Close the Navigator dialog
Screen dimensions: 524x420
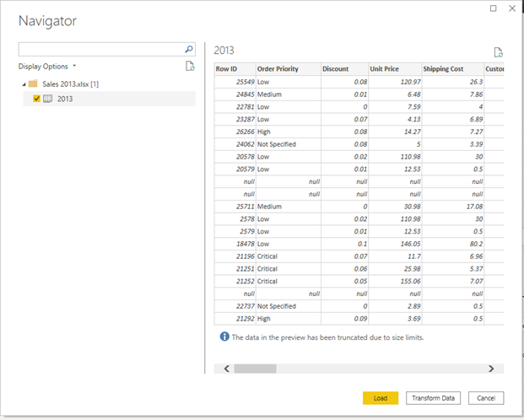pos(512,8)
